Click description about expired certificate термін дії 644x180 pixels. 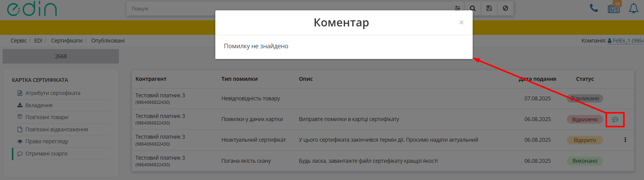pos(389,140)
